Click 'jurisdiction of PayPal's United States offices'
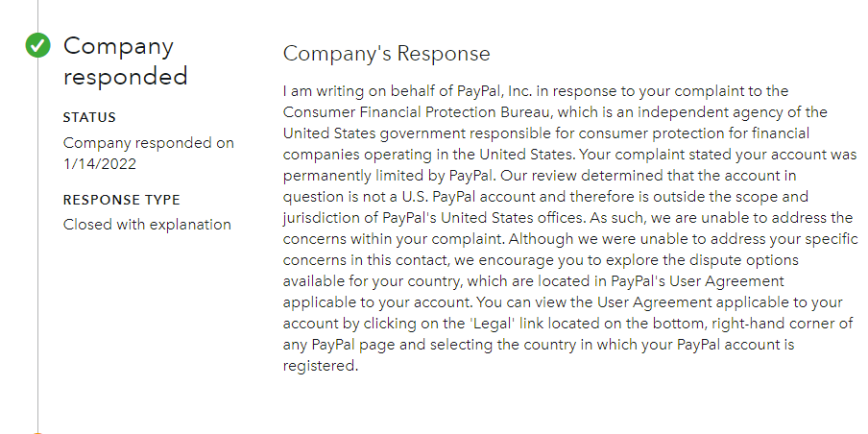The width and height of the screenshot is (868, 434). coord(433,218)
